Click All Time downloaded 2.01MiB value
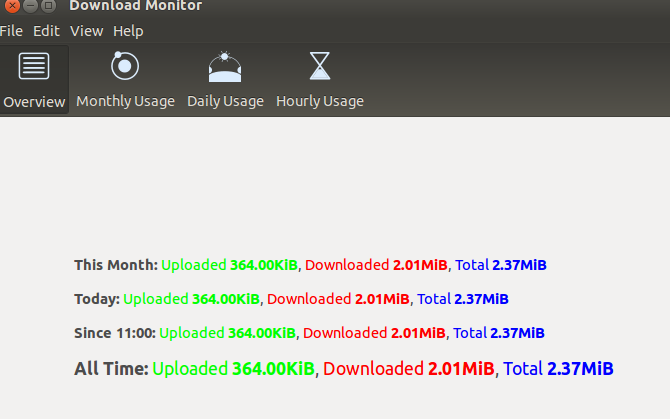Image resolution: width=670 pixels, height=419 pixels. click(x=461, y=369)
